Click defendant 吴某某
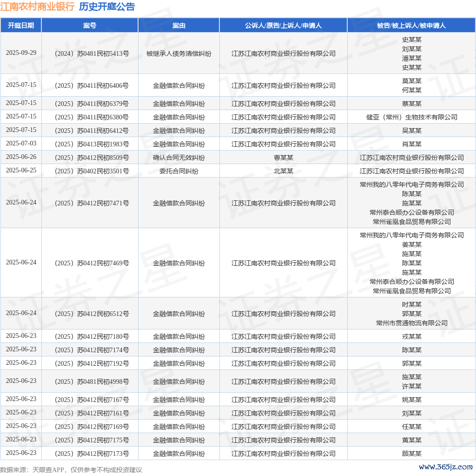Screen dimensions: 476x474 tap(412, 131)
